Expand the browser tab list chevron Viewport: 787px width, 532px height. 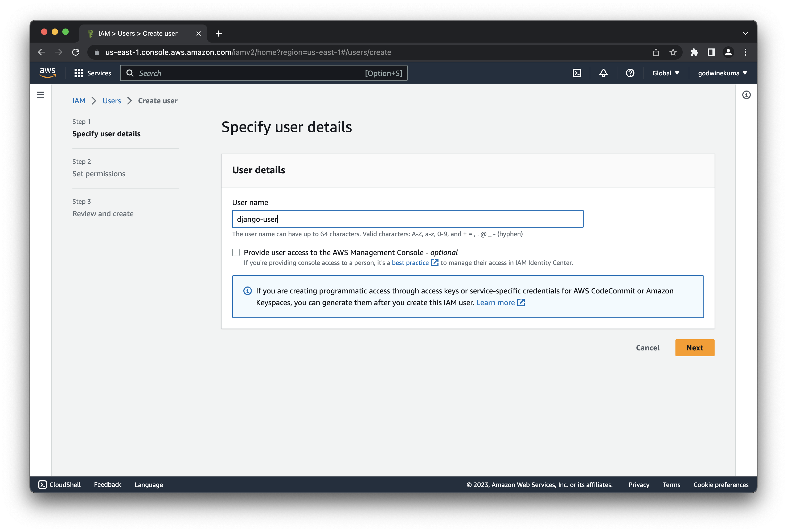tap(745, 34)
